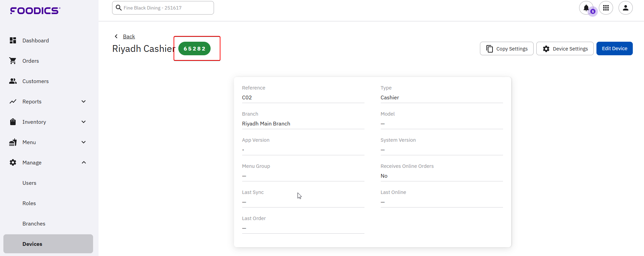644x256 pixels.
Task: Click the Customers people icon
Action: pos(13,81)
